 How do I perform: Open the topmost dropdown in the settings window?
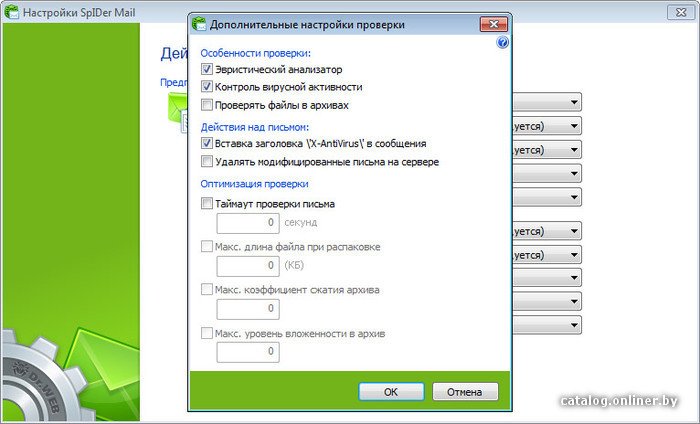click(574, 102)
